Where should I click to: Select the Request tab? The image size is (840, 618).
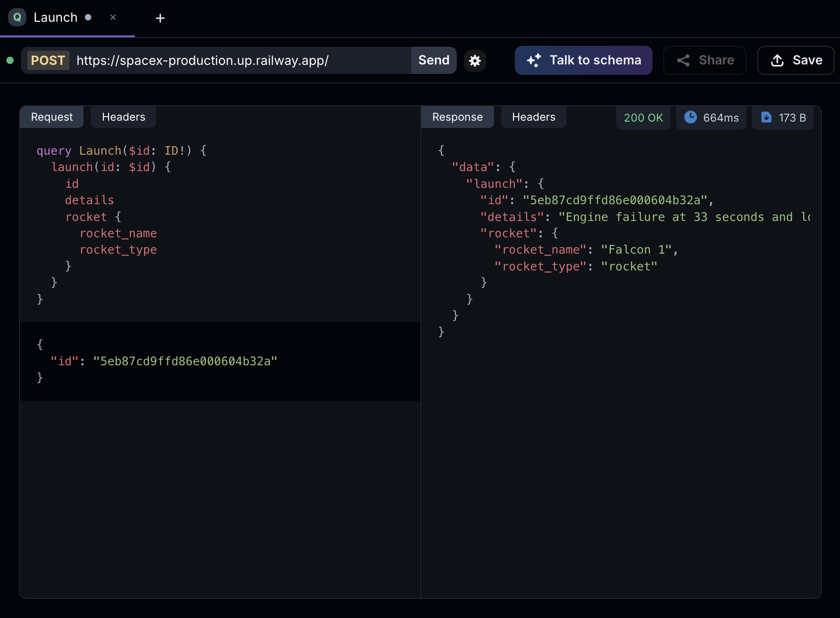pos(51,117)
